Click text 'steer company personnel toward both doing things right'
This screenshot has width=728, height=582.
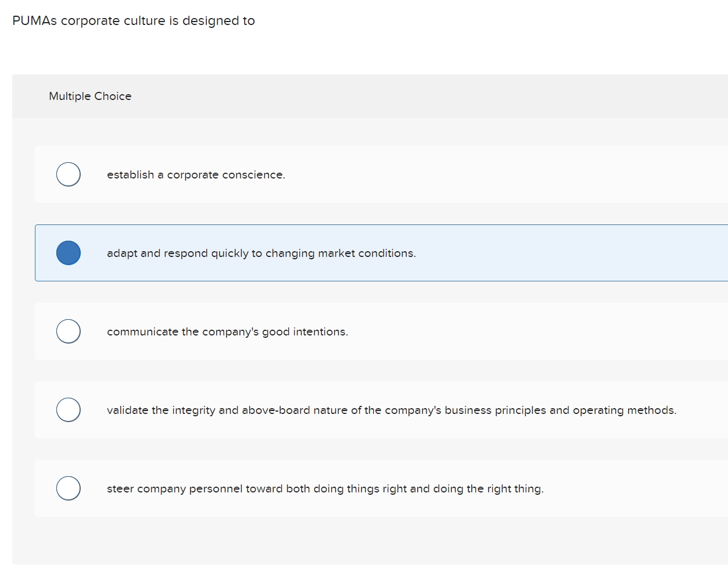(x=325, y=489)
